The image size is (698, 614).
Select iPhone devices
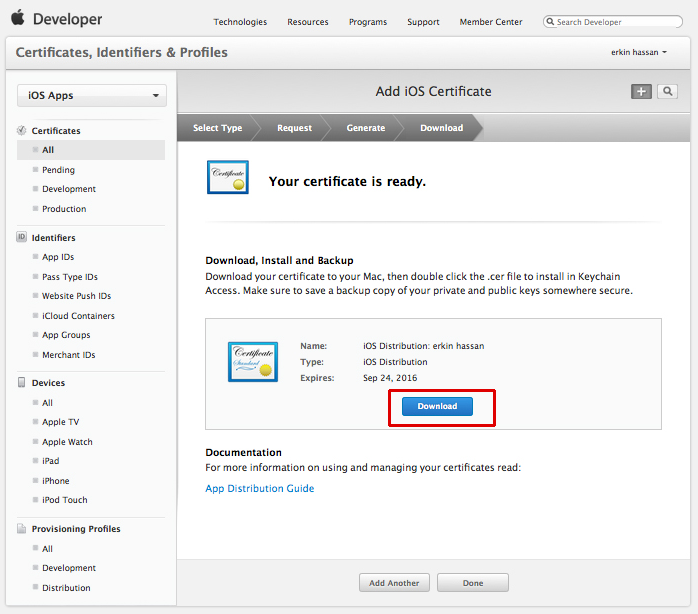click(x=56, y=481)
